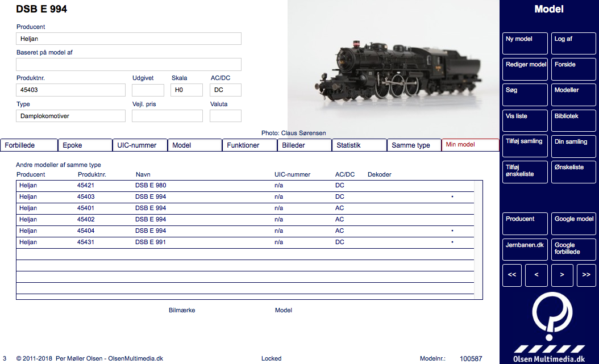Click the Type field showing Damplokomotiver
599x364 pixels.
click(x=70, y=116)
